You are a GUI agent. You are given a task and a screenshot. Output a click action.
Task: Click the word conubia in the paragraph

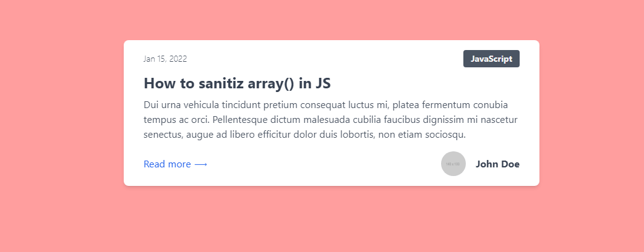pos(491,105)
